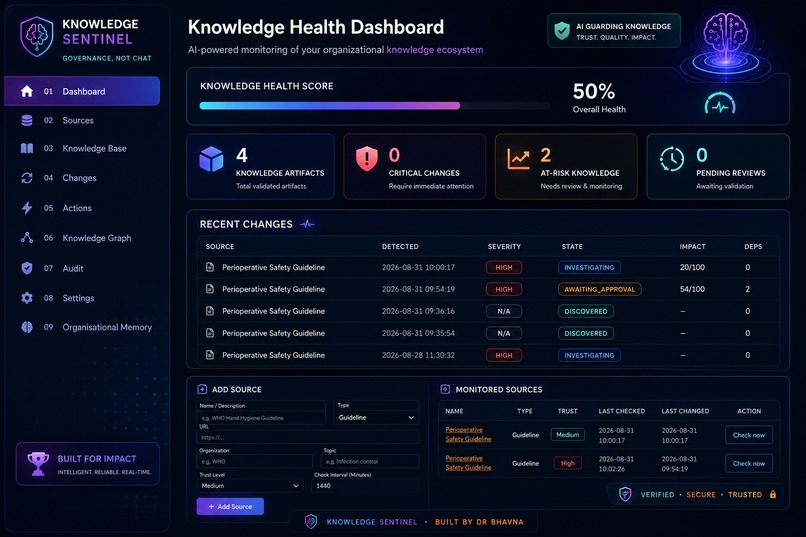Click the Check Interval field showing 1440

[366, 486]
